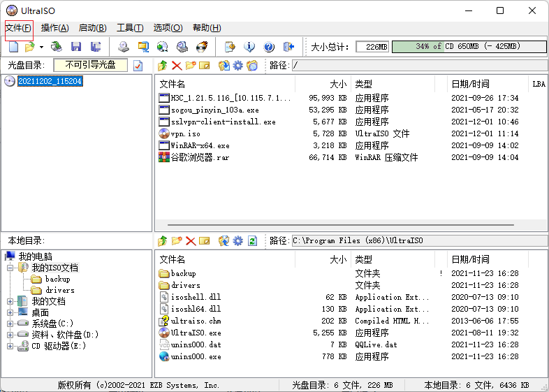The height and width of the screenshot is (392, 549).
Task: Click the New file icon
Action: click(x=13, y=47)
